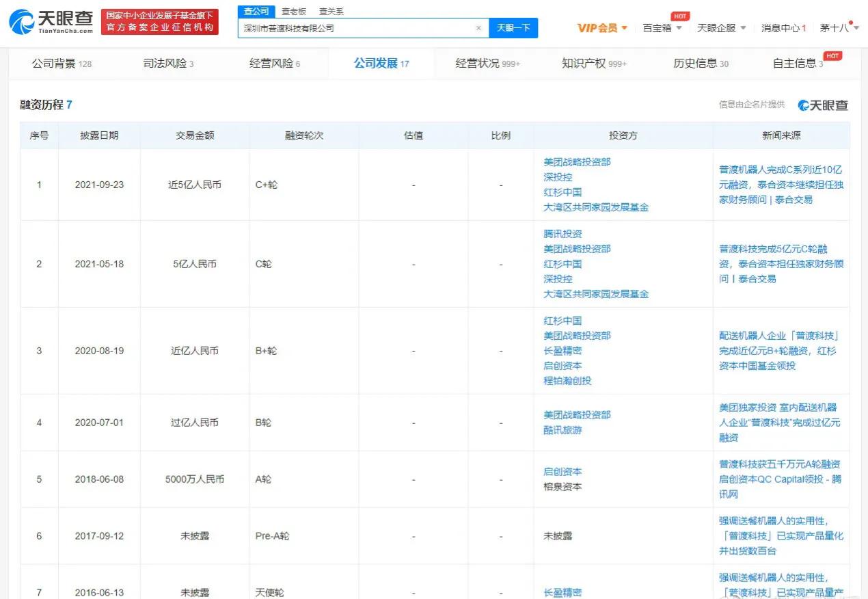Click the Pre-A轮 round cell

click(272, 536)
